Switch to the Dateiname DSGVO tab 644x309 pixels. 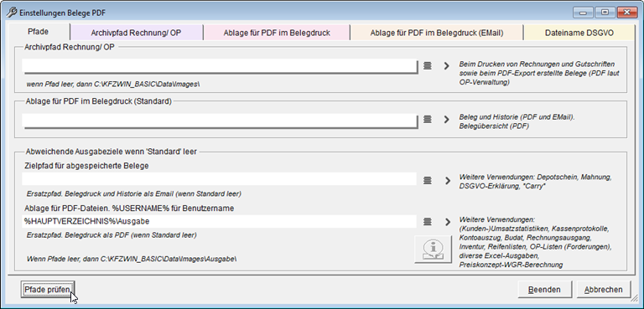579,33
